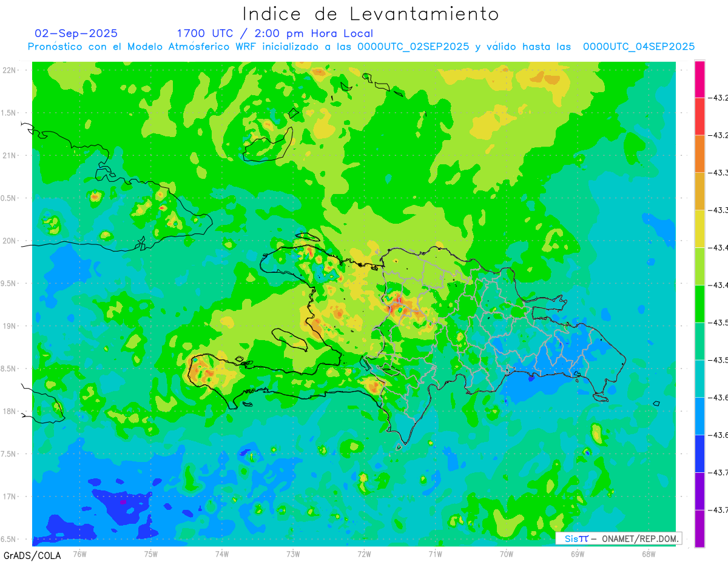Click the '73W' longitude label
Viewport: 728px width, 562px height.
[293, 554]
